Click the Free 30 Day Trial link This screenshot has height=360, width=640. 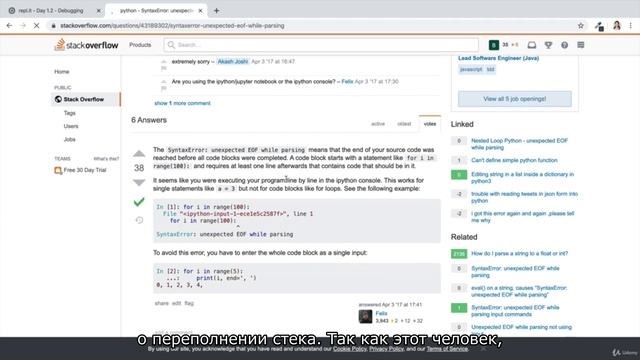point(84,170)
